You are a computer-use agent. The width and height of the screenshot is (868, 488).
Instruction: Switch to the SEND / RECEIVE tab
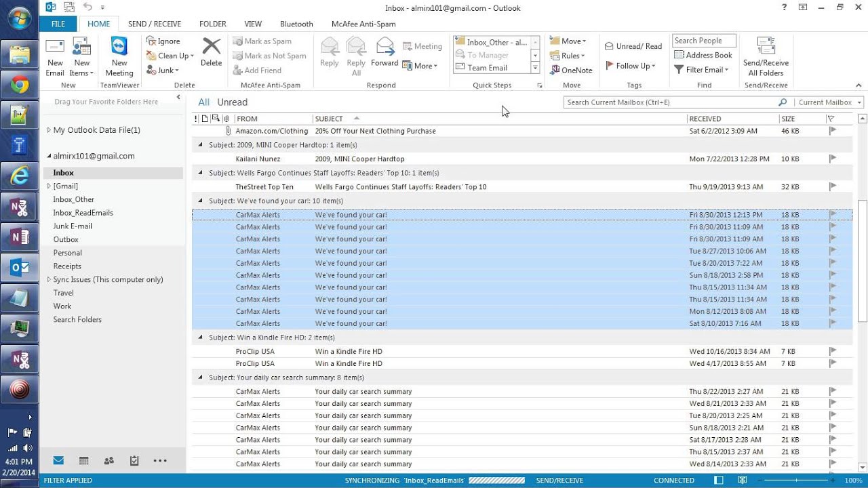pos(155,24)
